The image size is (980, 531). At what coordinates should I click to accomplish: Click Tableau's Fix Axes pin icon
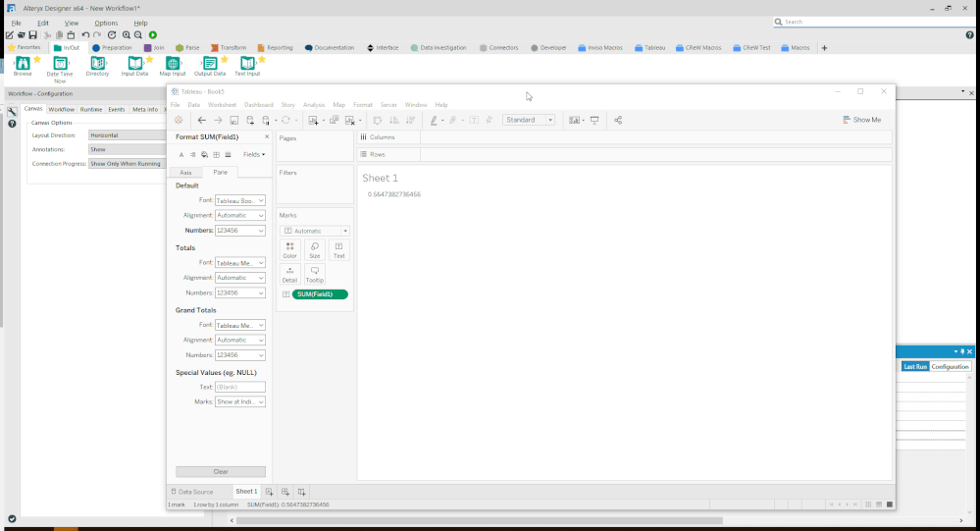[490, 120]
